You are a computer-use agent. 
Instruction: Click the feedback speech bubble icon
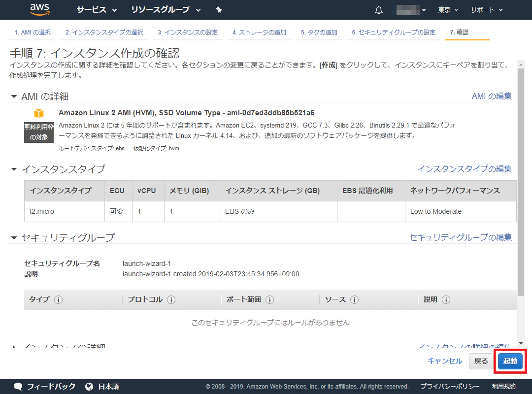(x=18, y=387)
